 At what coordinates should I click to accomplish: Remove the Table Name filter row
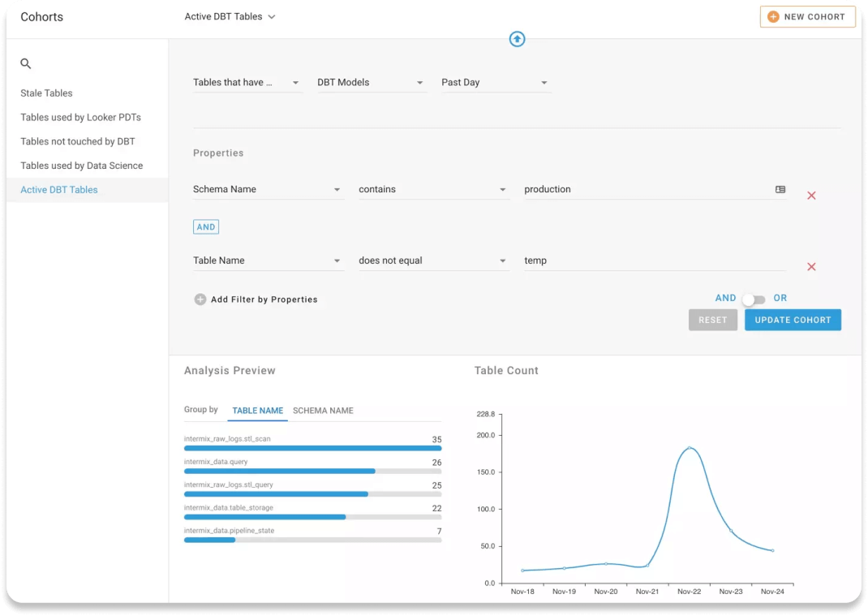[811, 267]
